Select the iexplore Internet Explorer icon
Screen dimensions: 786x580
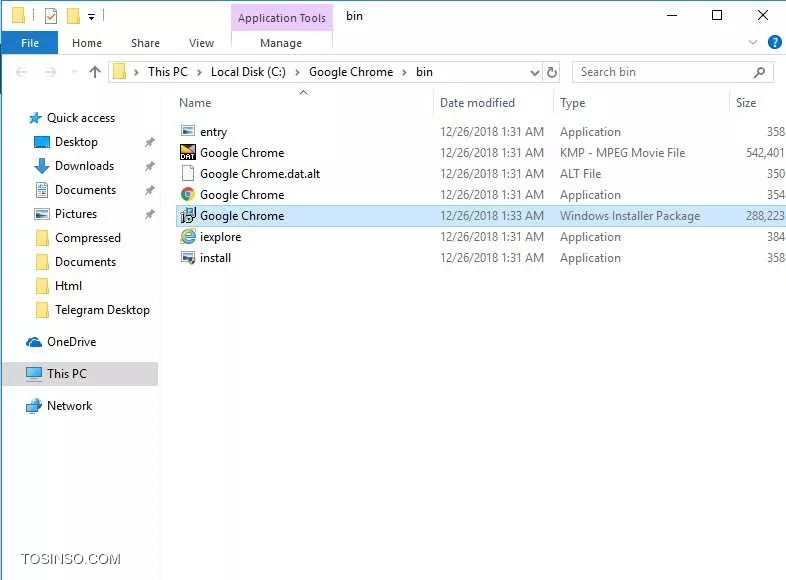[187, 236]
